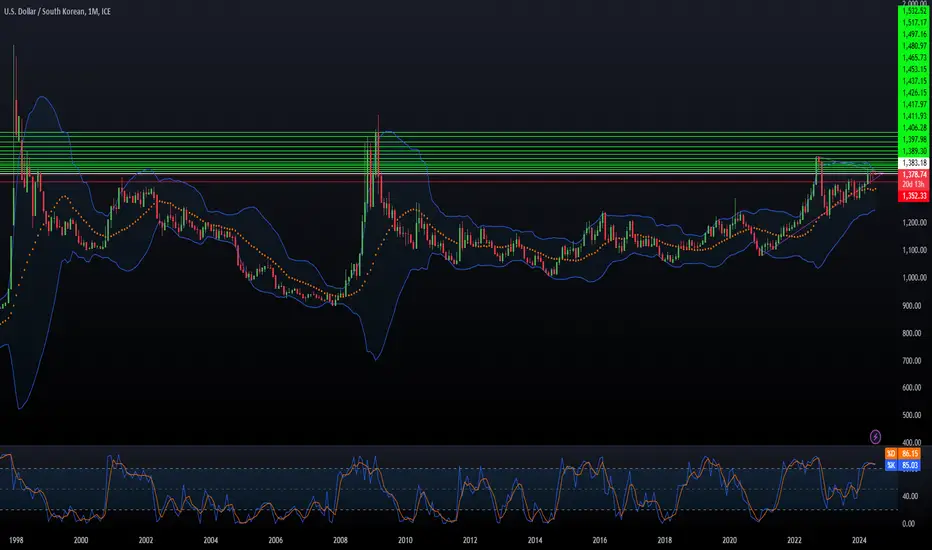Image resolution: width=932 pixels, height=550 pixels.
Task: Click the 0.00 stochastic axis label
Action: [x=908, y=524]
